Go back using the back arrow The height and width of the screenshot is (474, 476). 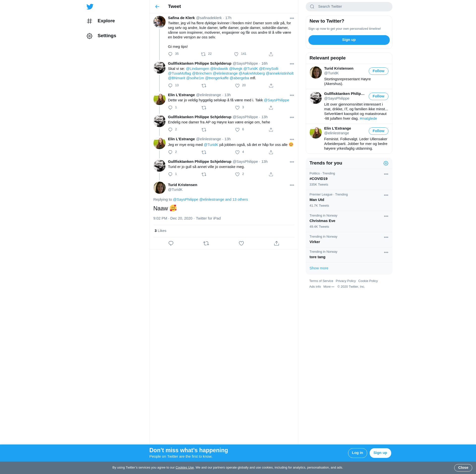[157, 7]
